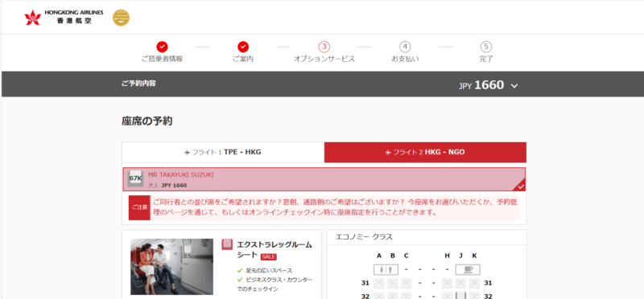The height and width of the screenshot is (299, 644).
Task: Click column label K on seat map
Action: click(x=474, y=256)
